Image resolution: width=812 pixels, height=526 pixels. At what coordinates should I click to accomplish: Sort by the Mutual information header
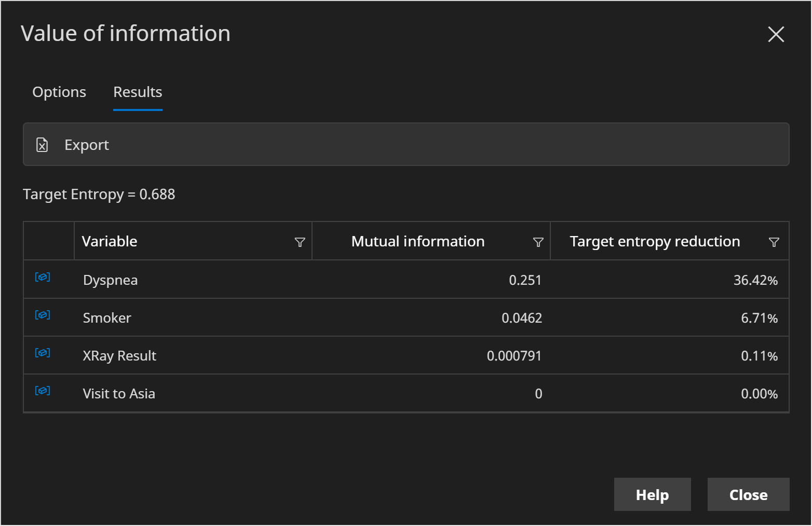tap(417, 242)
